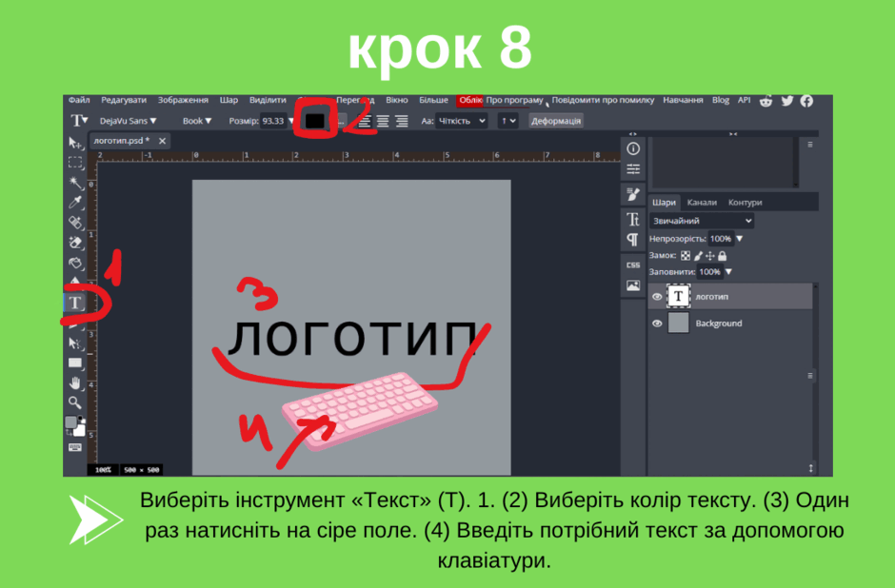
Task: Open the CSS panel icon
Action: click(633, 265)
